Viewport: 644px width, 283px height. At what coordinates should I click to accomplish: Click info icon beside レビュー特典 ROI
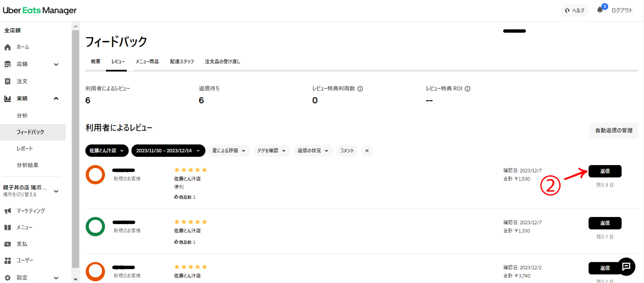pos(468,89)
